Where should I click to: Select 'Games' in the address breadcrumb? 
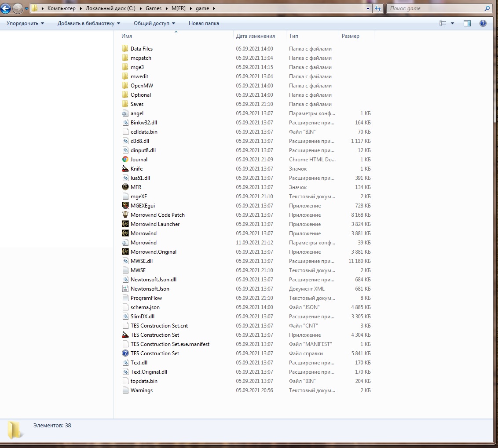(154, 8)
